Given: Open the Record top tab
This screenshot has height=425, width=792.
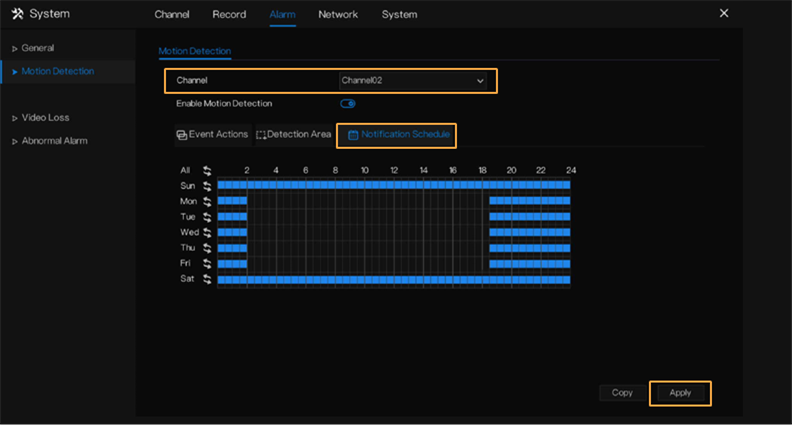Looking at the screenshot, I should [229, 14].
